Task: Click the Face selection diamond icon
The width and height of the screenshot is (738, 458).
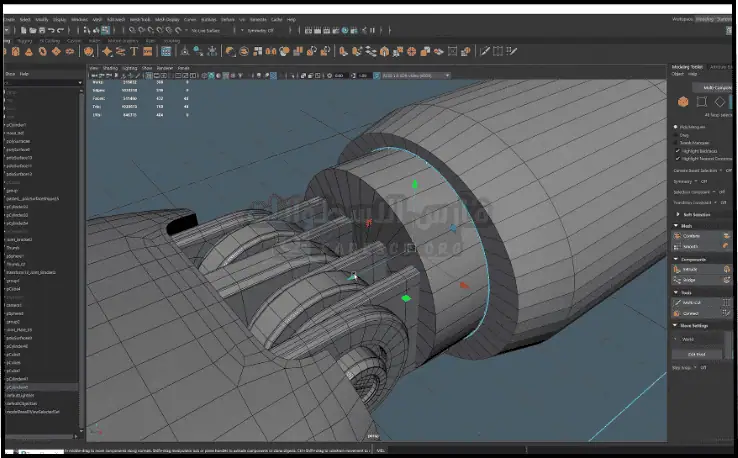Action: 719,101
